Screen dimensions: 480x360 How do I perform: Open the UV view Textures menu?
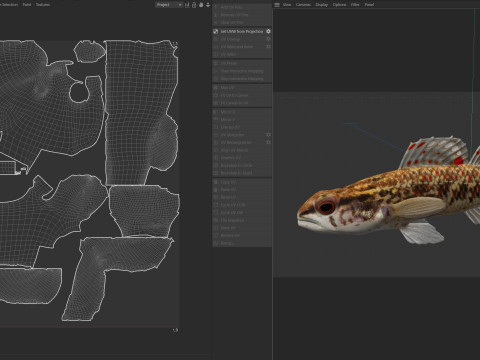pos(43,5)
